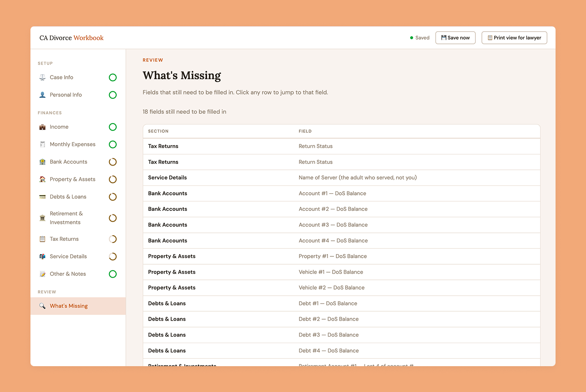Open Service Details in sidebar
This screenshot has width=586, height=392.
(78, 256)
